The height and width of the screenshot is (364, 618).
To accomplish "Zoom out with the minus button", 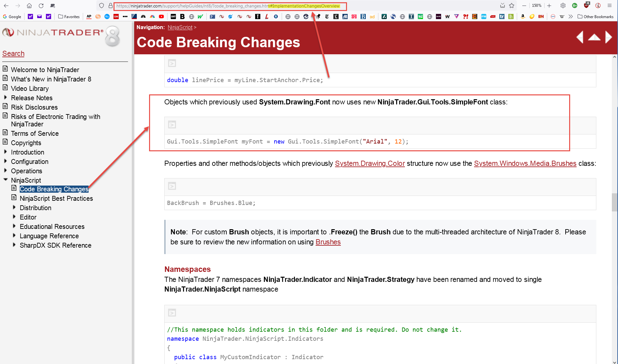I will 524,6.
